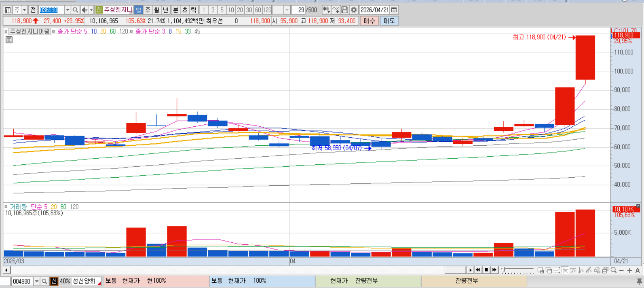The height and width of the screenshot is (288, 644).
Task: Choose the 3 interval preset button
Action: 213,10
